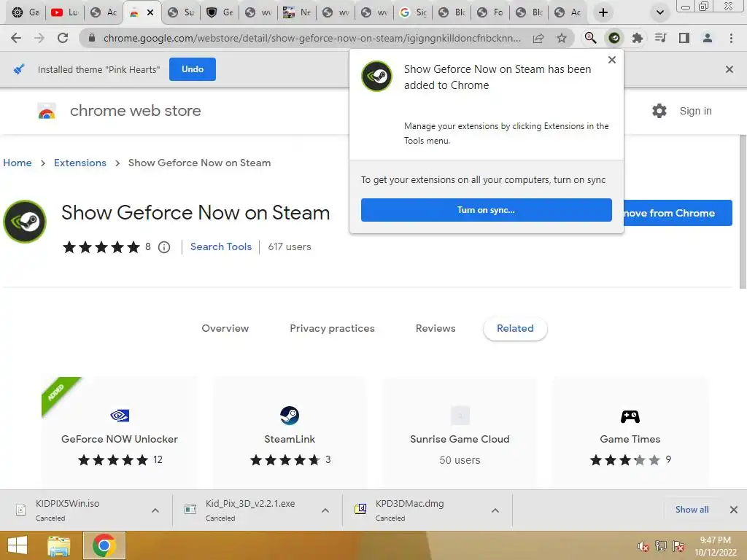Open the Game Times controller icon
The height and width of the screenshot is (560, 747).
tap(630, 416)
